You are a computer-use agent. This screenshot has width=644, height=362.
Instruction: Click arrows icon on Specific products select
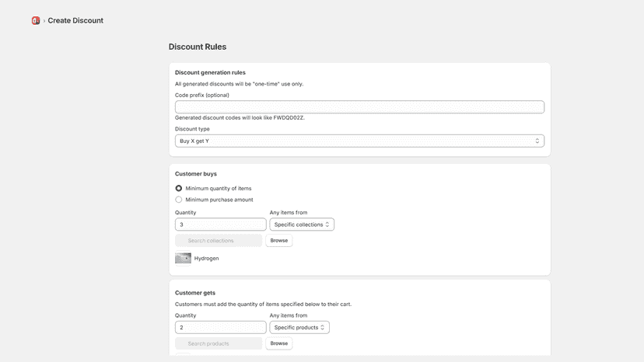pyautogui.click(x=323, y=328)
